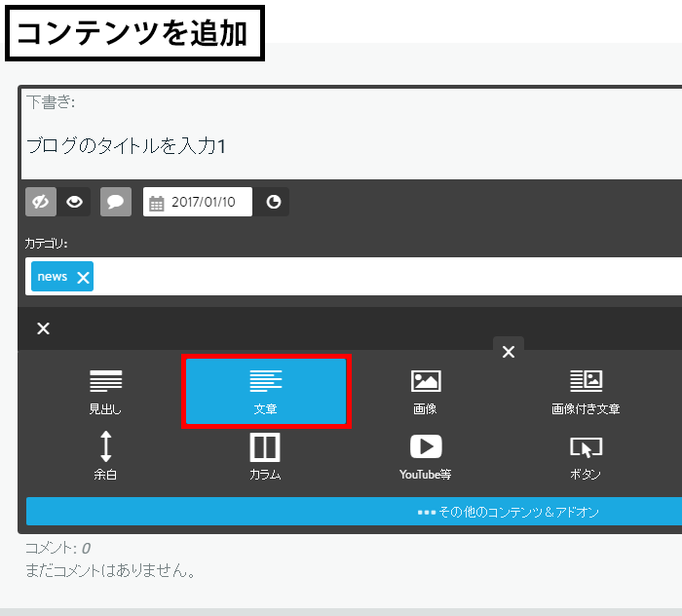Open publish time clock icon
682x616 pixels.
tap(273, 202)
